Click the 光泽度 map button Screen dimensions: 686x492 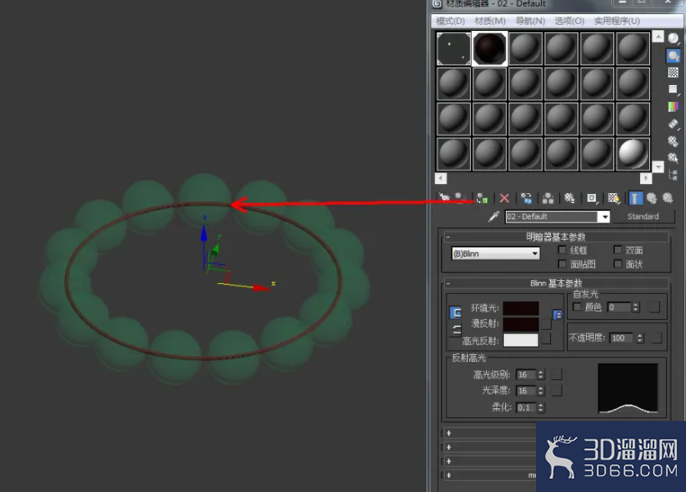tap(557, 391)
